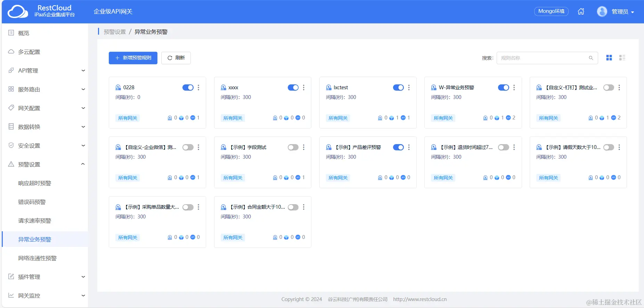Click the RestCloud cloud logo
This screenshot has height=308, width=644.
[x=18, y=11]
